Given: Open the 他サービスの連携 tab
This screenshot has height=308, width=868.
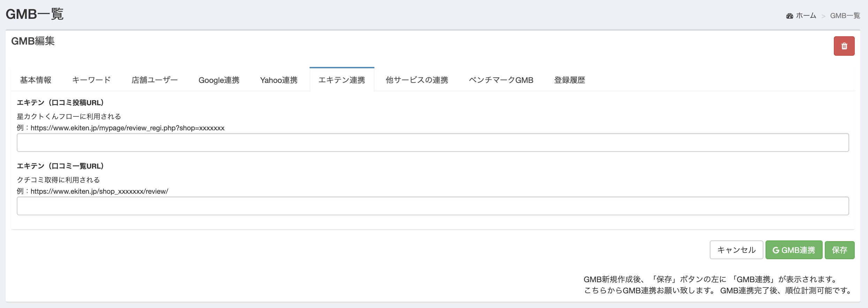Looking at the screenshot, I should 417,80.
